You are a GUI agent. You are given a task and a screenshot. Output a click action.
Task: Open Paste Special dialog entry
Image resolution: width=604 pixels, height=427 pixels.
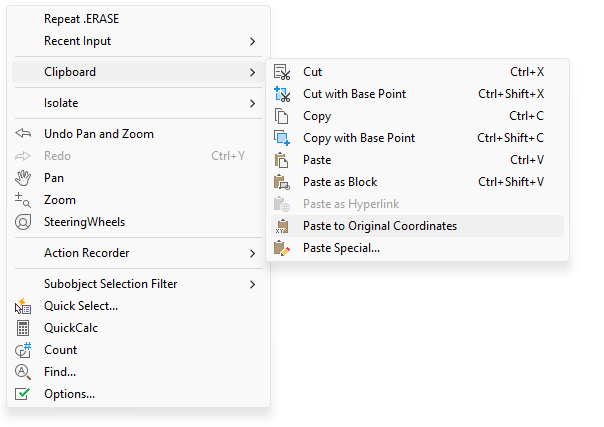(x=341, y=248)
